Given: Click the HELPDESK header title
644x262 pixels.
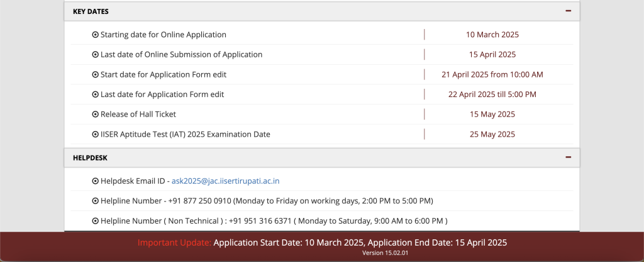Looking at the screenshot, I should pyautogui.click(x=90, y=157).
